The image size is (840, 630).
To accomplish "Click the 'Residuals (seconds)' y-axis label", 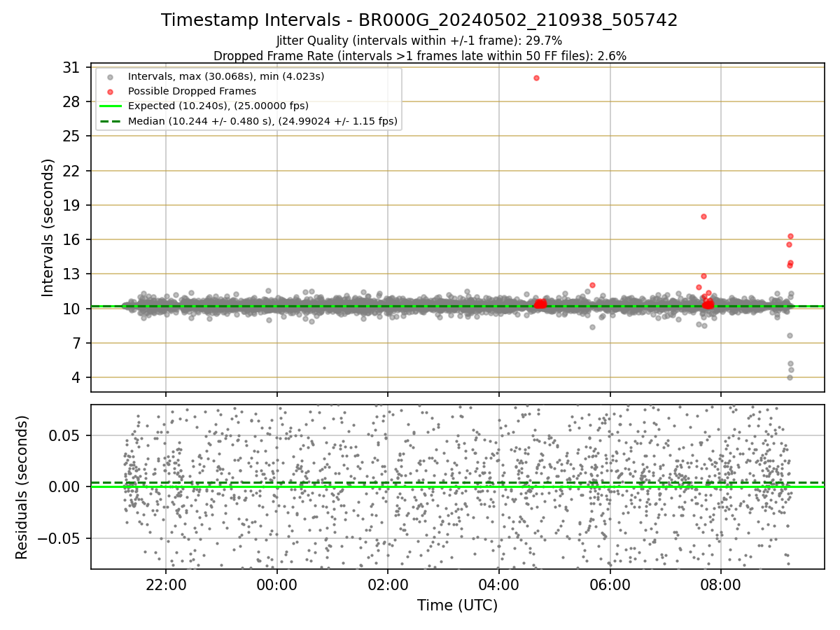I will point(22,487).
